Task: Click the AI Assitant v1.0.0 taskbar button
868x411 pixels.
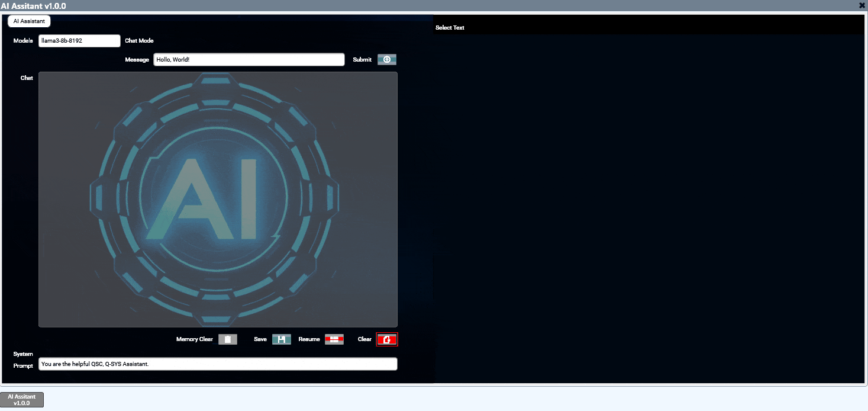Action: pos(22,399)
